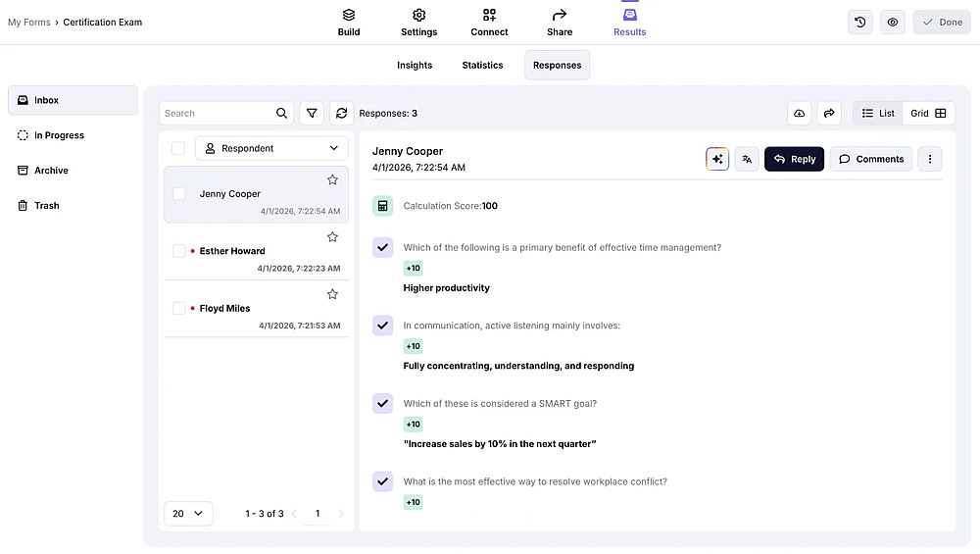Refresh the responses list
The image size is (980, 554).
pos(341,113)
